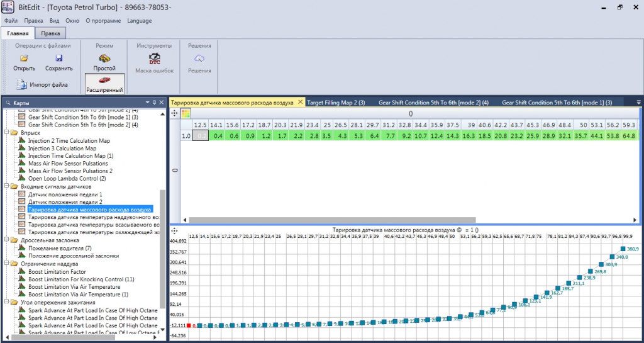Open the Вид menu
Image resolution: width=644 pixels, height=343 pixels.
coord(55,21)
